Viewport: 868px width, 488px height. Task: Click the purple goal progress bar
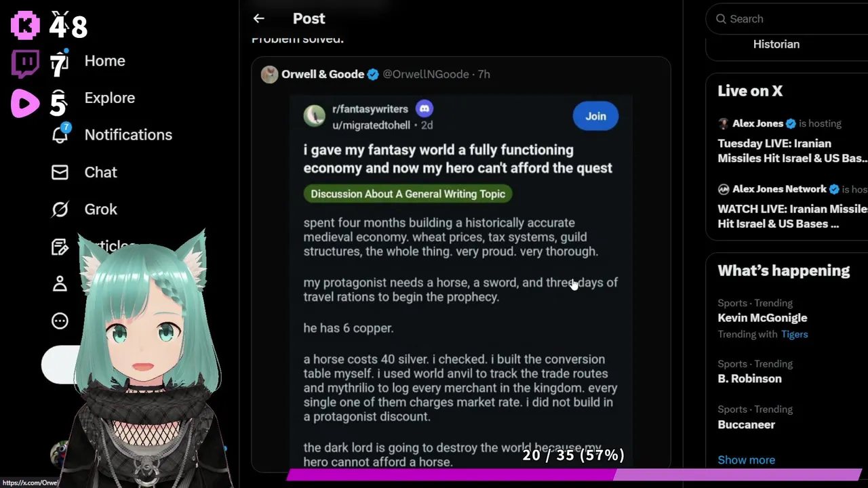[x=573, y=475]
